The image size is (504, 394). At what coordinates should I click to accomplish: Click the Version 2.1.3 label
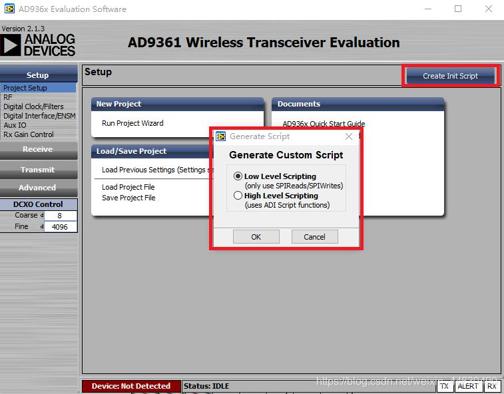(x=23, y=29)
